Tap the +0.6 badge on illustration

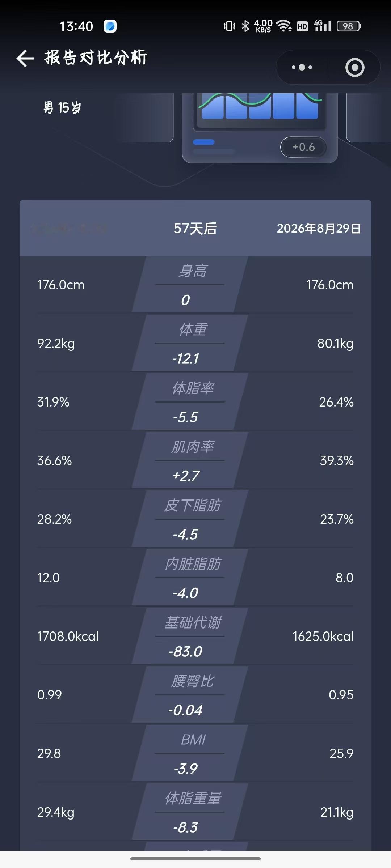tap(303, 147)
